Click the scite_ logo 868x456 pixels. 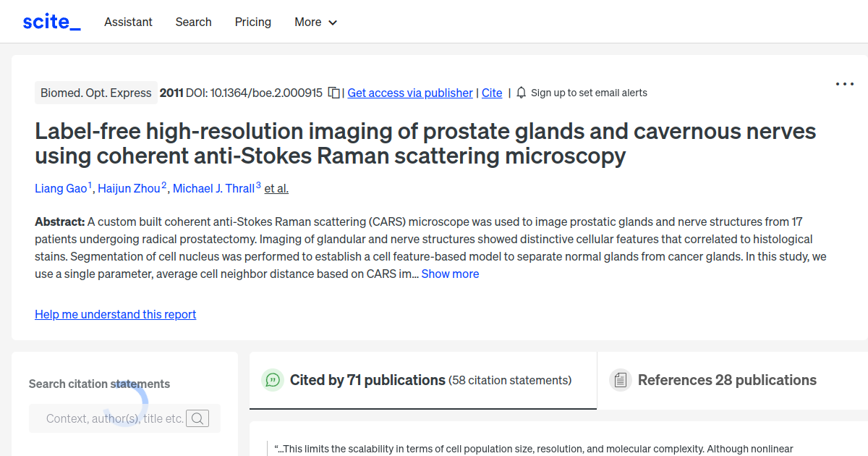(x=51, y=21)
